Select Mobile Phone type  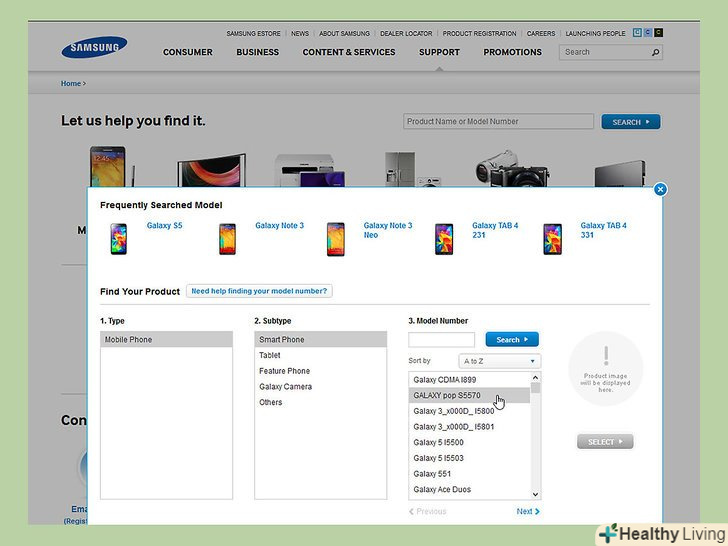click(x=166, y=339)
